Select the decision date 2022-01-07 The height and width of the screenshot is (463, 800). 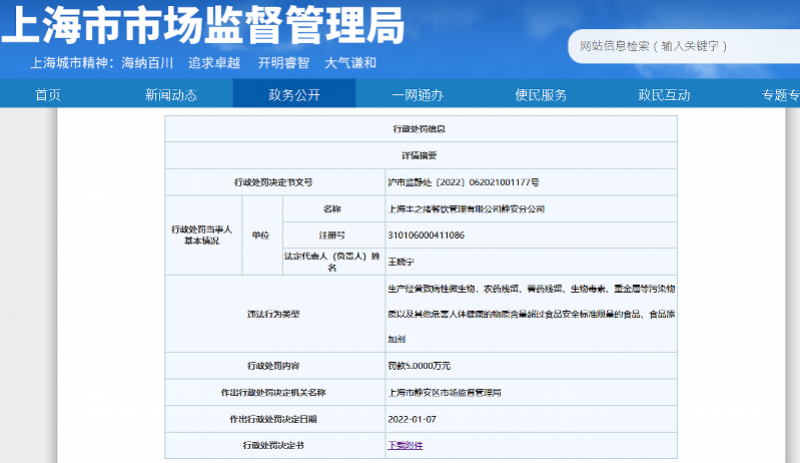[412, 419]
